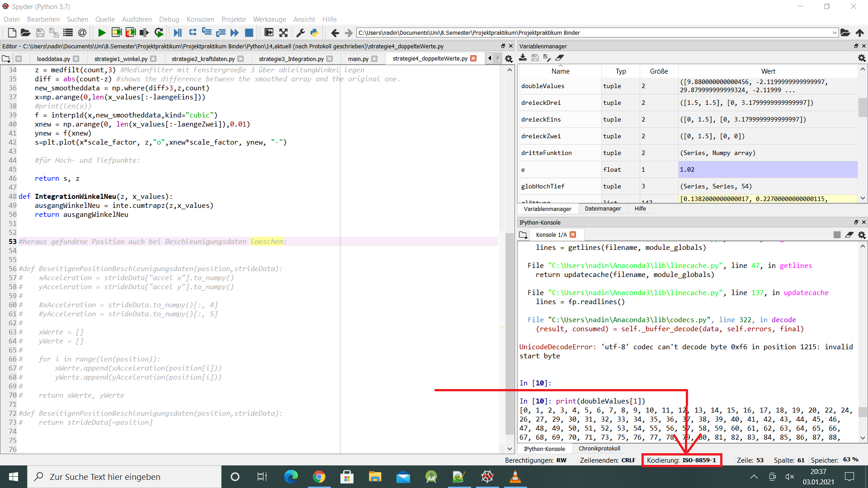Switch to strategie1_winkel.py tab
Image resolution: width=868 pixels, height=488 pixels.
coord(121,59)
